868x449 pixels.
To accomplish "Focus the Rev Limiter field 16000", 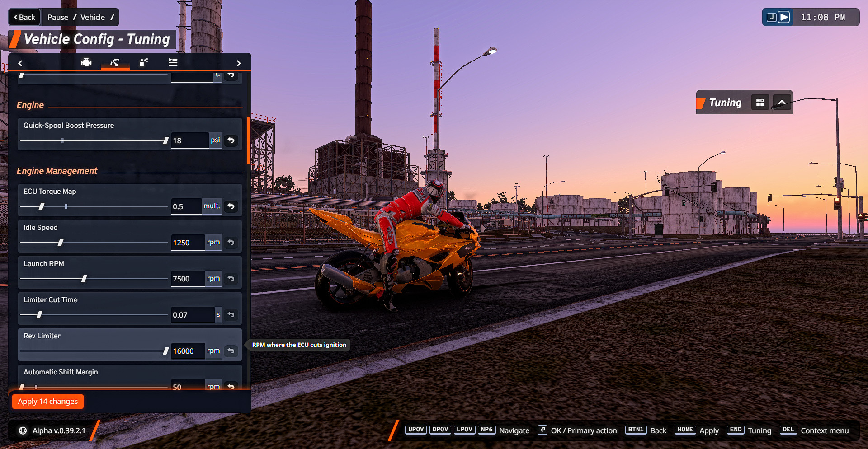I will [x=188, y=351].
